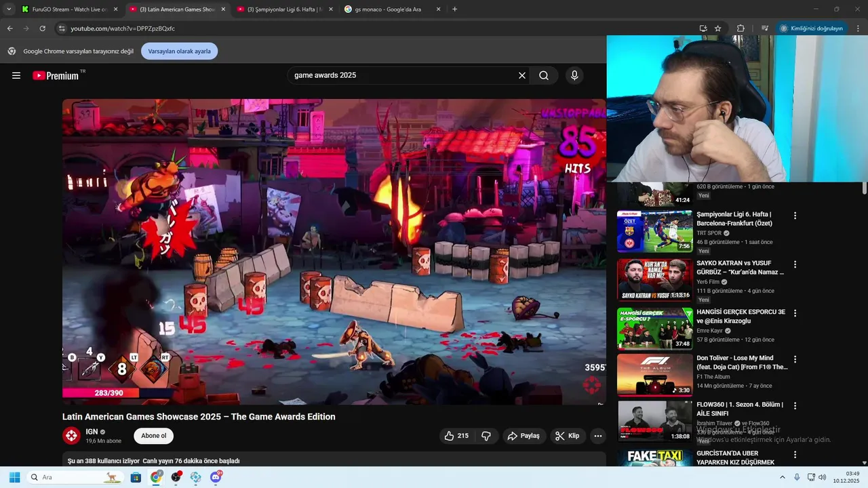Open SAYKO KATRAN vs YUSUF GÜRBÜZ thumbnail

click(x=654, y=280)
